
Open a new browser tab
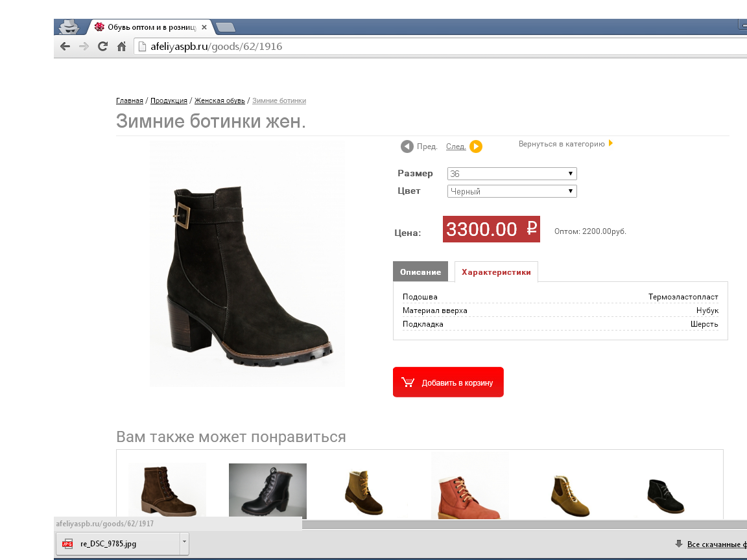point(226,28)
